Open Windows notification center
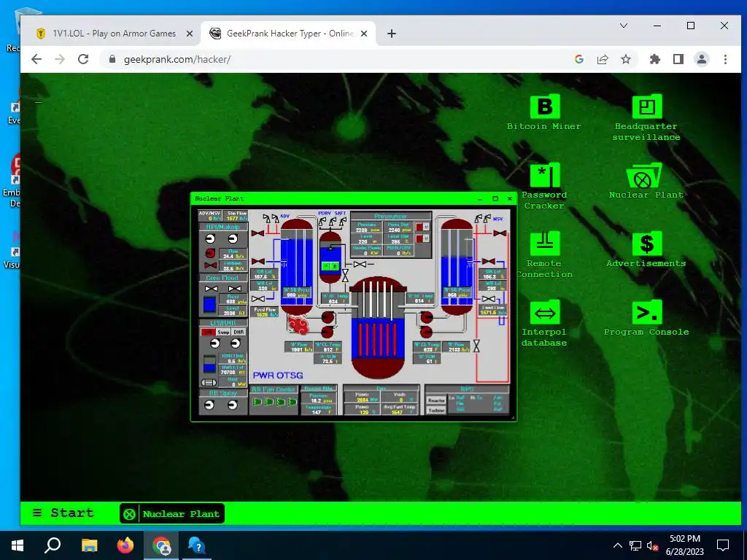747x560 pixels. click(723, 545)
